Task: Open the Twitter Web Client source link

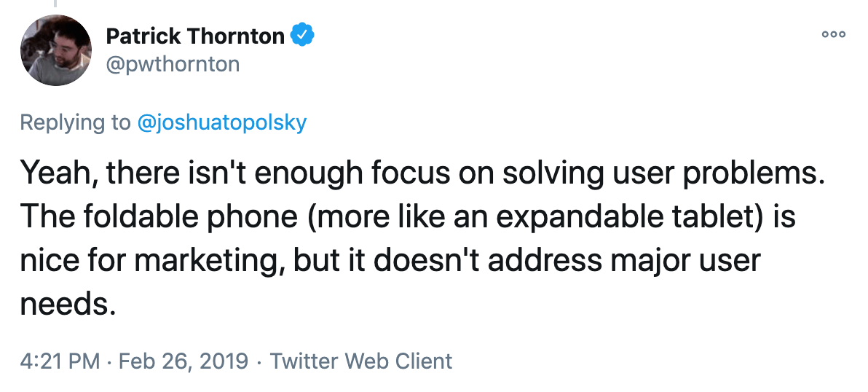Action: coord(361,361)
